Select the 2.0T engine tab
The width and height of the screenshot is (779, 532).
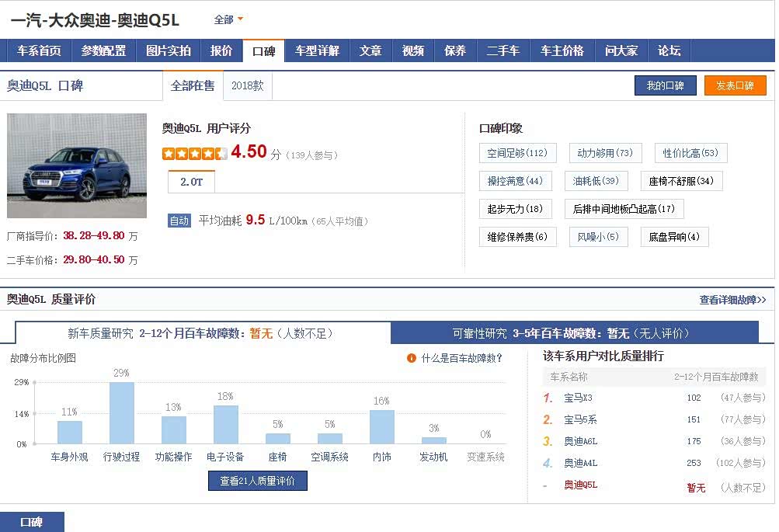pyautogui.click(x=191, y=182)
